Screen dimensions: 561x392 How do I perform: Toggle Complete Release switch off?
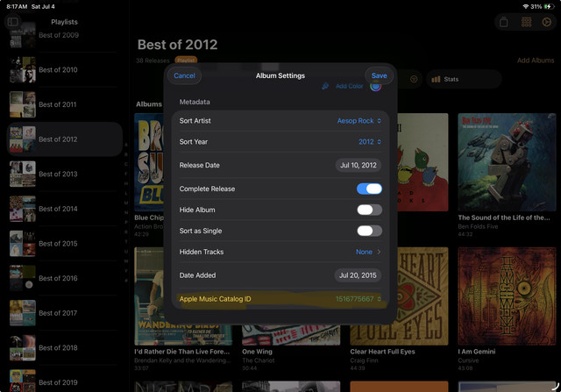pos(369,189)
